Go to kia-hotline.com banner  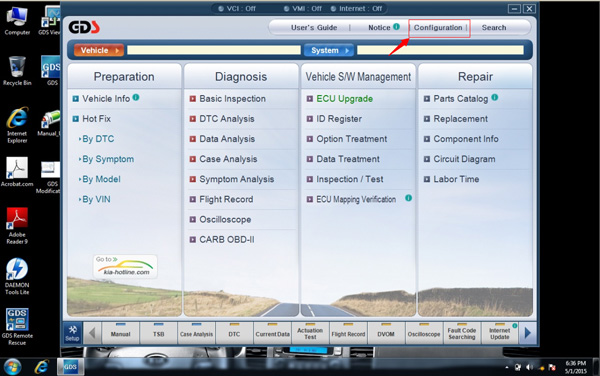click(125, 267)
